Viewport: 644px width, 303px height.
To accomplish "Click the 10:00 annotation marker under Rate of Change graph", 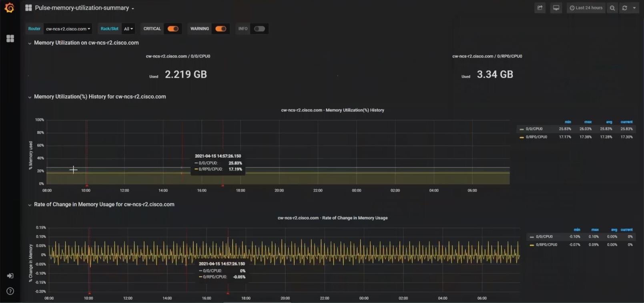I will pyautogui.click(x=89, y=293).
